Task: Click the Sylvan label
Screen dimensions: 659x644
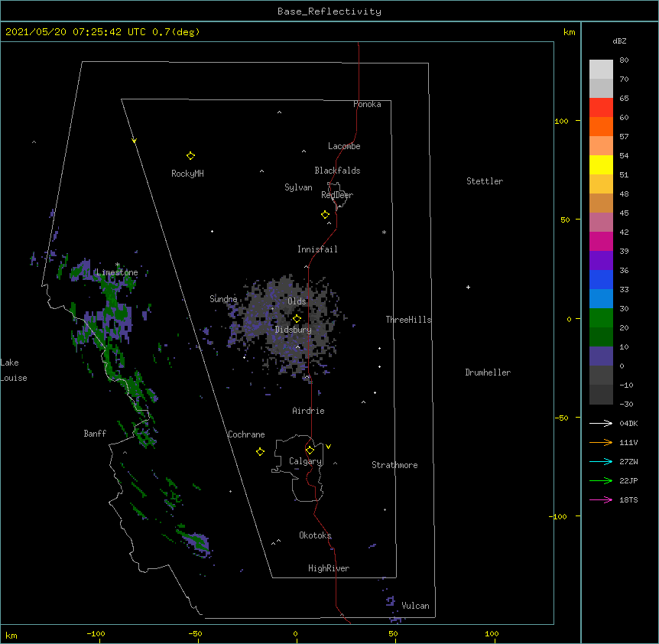Action: tap(298, 187)
